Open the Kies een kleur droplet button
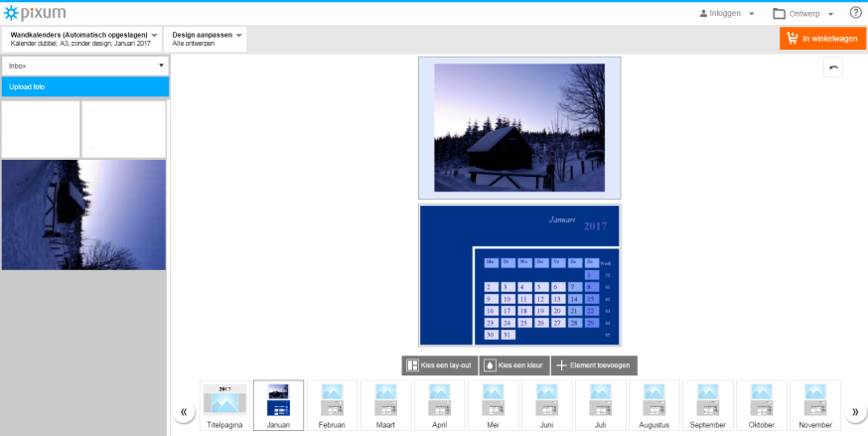The width and height of the screenshot is (868, 436). pyautogui.click(x=514, y=365)
